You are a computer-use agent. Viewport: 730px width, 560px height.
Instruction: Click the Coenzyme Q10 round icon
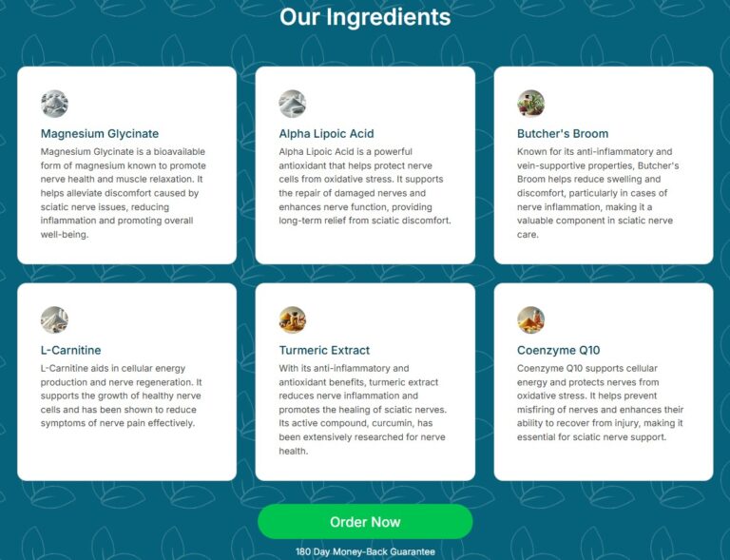point(530,319)
